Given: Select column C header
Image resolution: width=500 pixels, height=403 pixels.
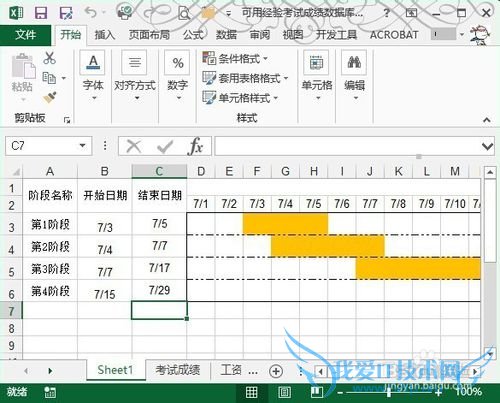Looking at the screenshot, I should coord(159,171).
